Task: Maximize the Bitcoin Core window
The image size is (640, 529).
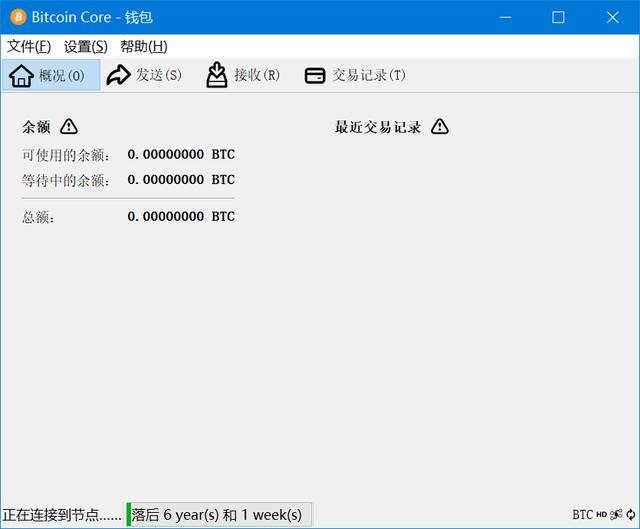Action: click(558, 17)
